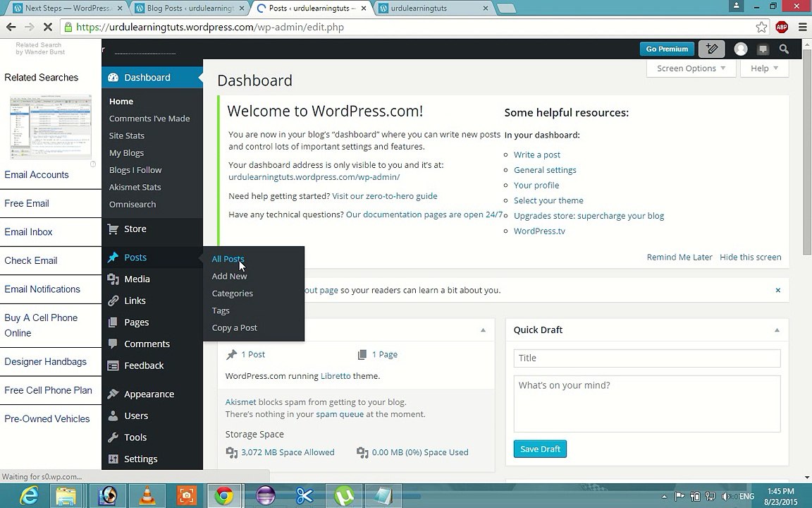Select Add New in Posts submenu
The width and height of the screenshot is (812, 508).
pos(229,277)
